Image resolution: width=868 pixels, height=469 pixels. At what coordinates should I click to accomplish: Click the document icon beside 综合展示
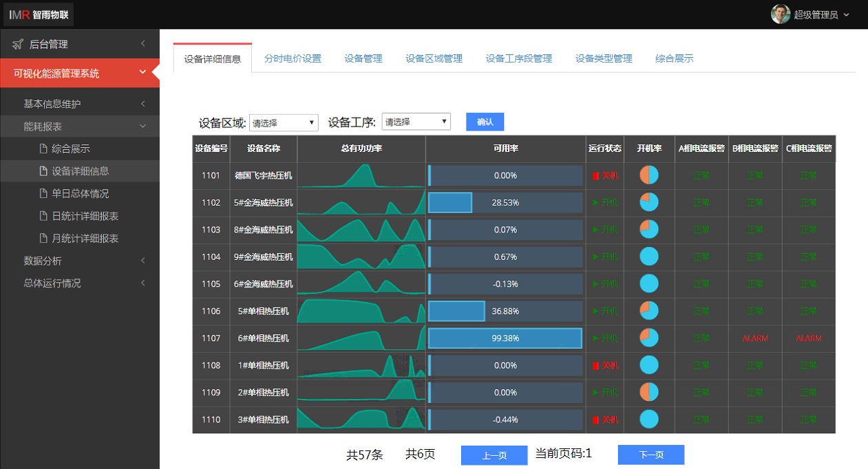(x=43, y=149)
